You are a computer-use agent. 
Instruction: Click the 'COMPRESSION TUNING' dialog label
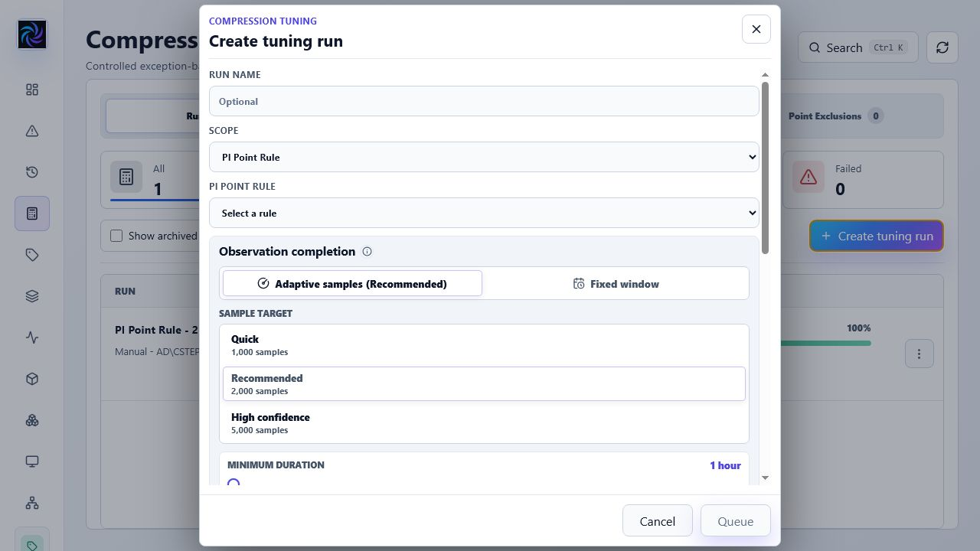coord(263,21)
